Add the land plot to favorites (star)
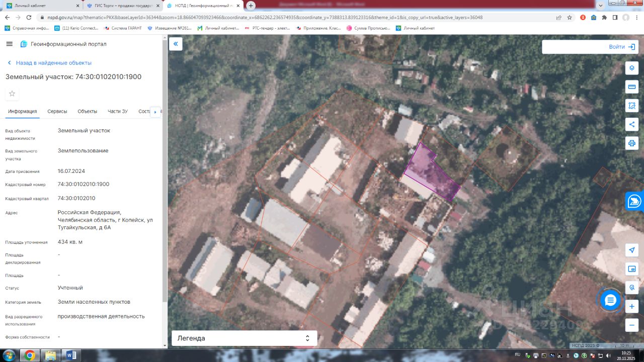 coord(12,94)
